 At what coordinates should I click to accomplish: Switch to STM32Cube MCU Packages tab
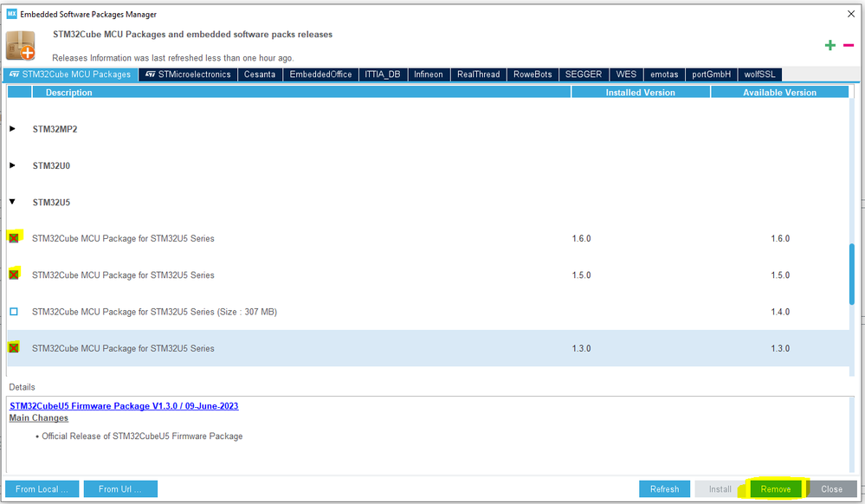point(71,74)
